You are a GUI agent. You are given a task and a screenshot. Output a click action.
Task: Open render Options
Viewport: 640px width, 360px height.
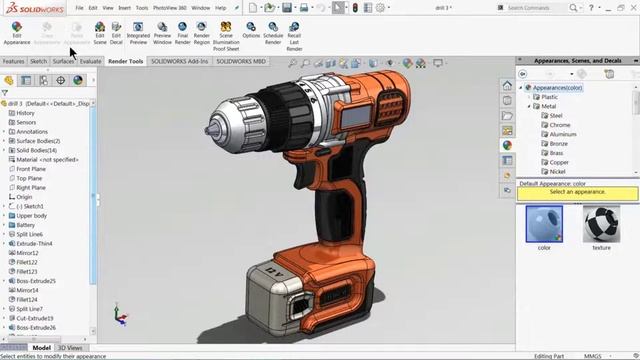(x=251, y=31)
